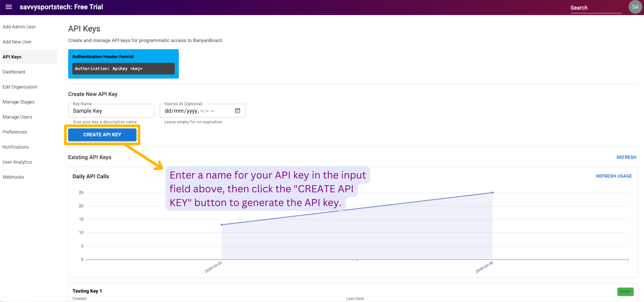Go to Dashboard from sidebar
Screen dimensions: 644x302
(x=14, y=72)
